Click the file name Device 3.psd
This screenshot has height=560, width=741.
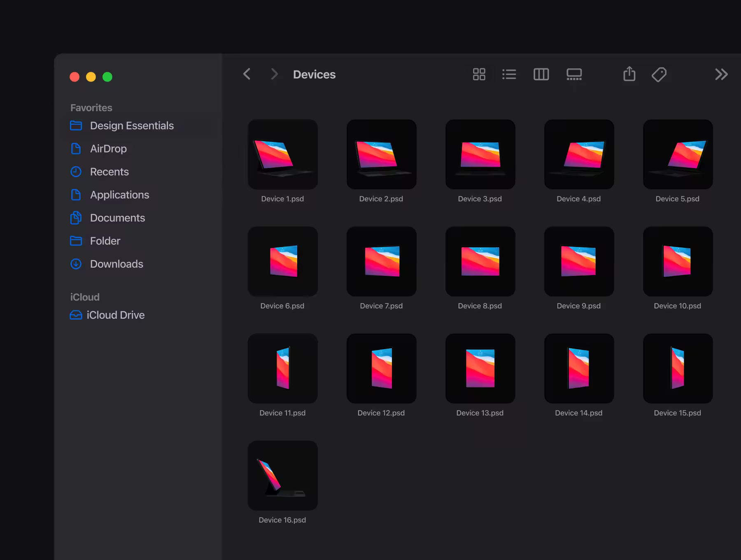pos(480,199)
